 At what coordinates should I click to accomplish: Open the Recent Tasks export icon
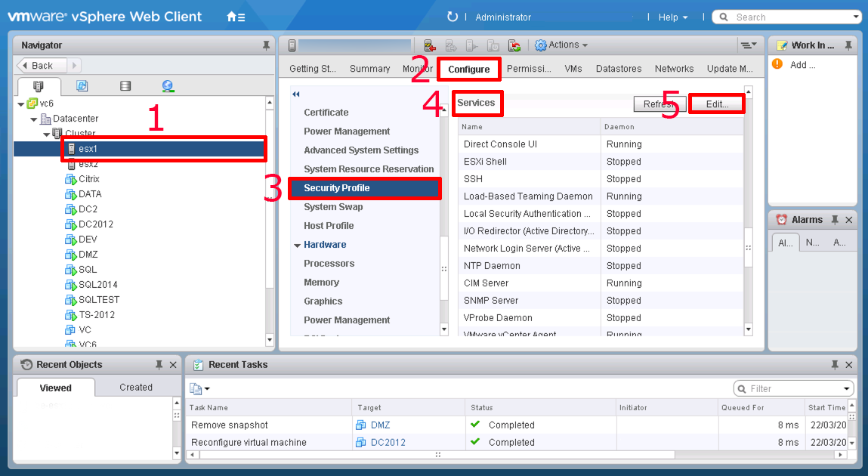(196, 388)
